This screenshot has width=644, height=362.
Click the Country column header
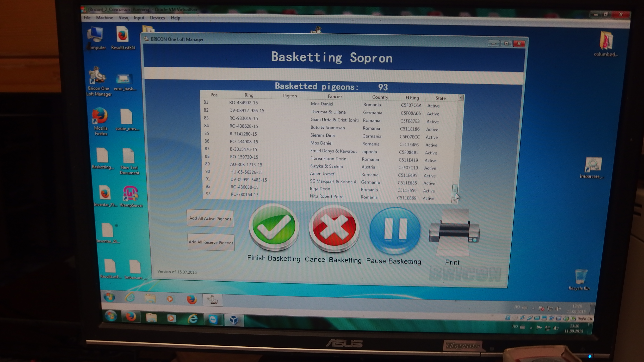point(380,97)
